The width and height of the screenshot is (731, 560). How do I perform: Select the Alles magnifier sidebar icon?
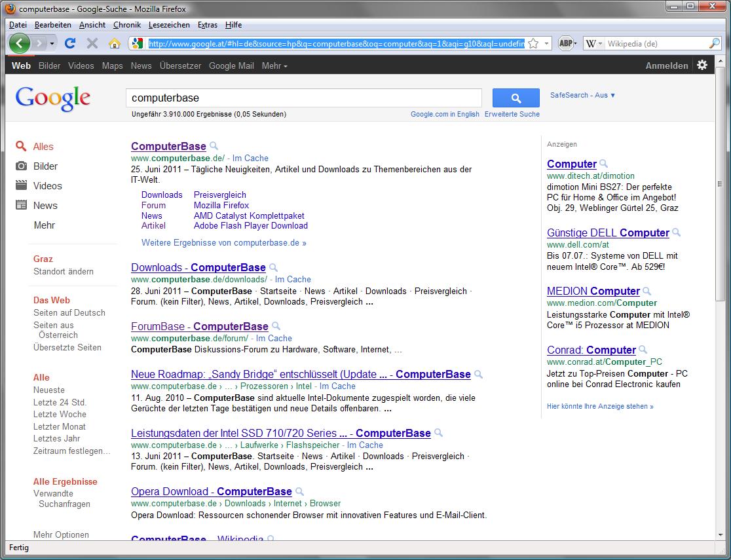pos(21,147)
